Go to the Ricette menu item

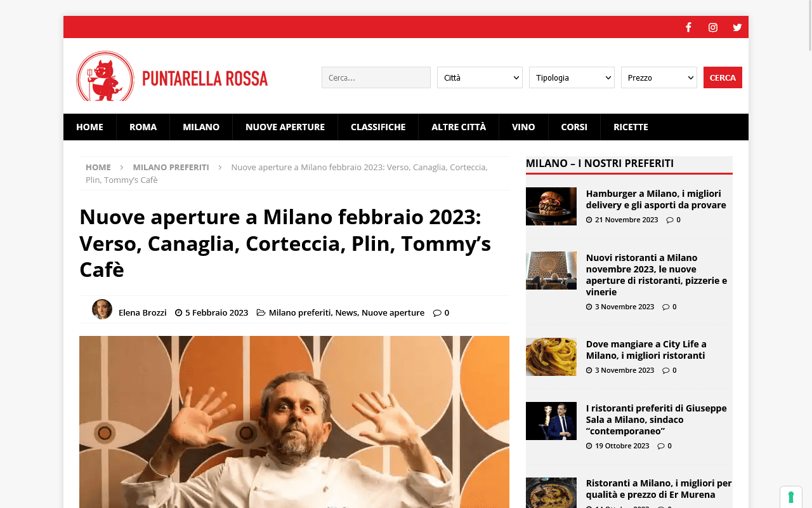point(631,127)
